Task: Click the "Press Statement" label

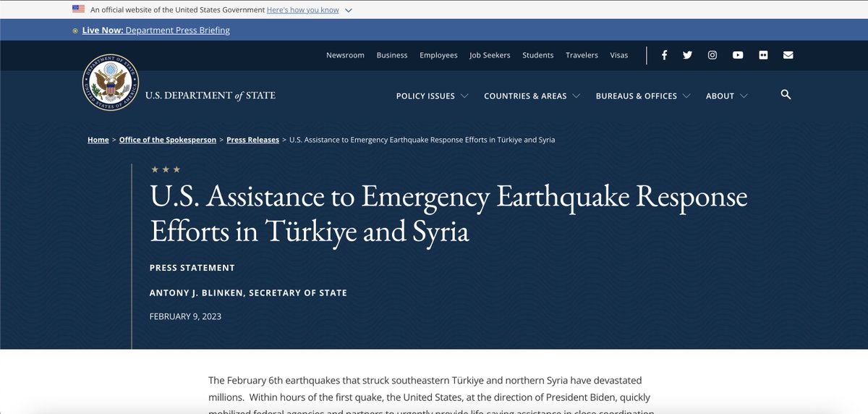Action: pos(192,268)
